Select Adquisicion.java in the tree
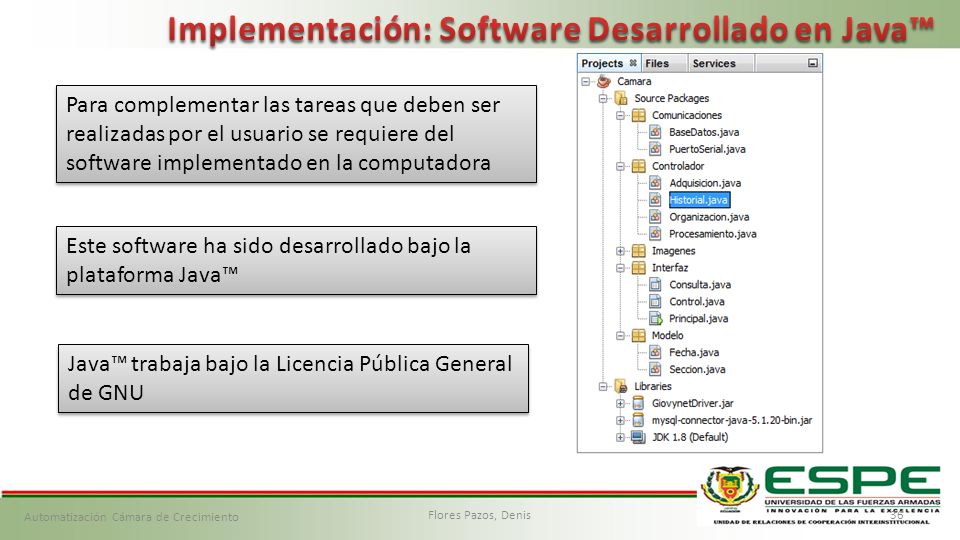This screenshot has height=540, width=960. click(705, 183)
